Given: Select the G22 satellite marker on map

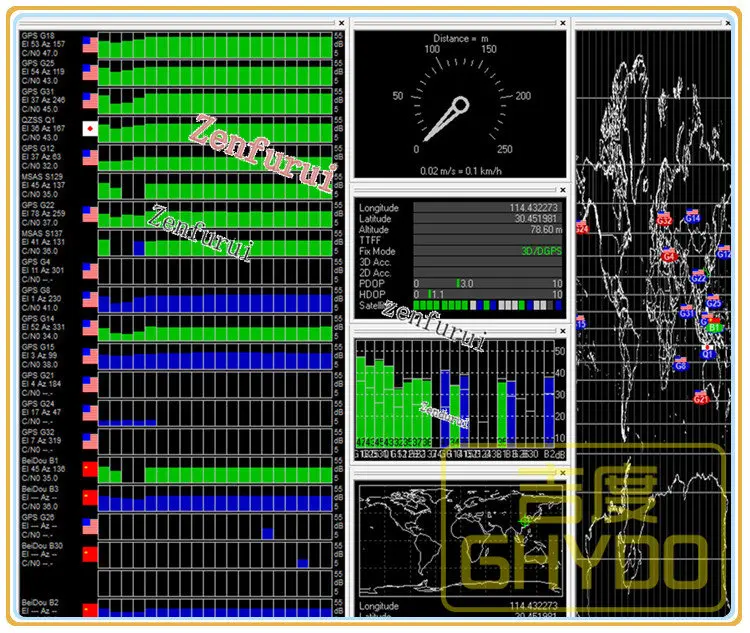Looking at the screenshot, I should (698, 277).
